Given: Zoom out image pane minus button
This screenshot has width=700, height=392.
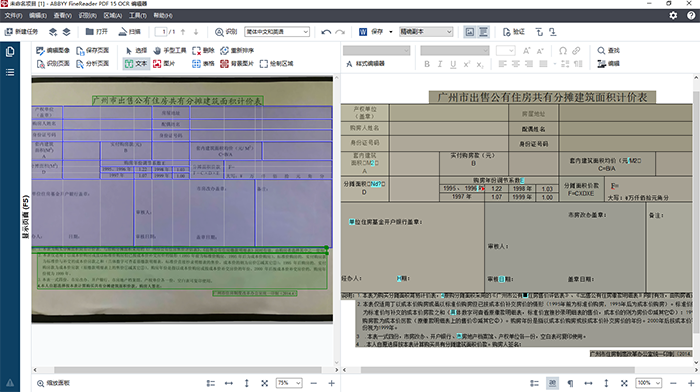Looking at the screenshot, I should pos(314,383).
